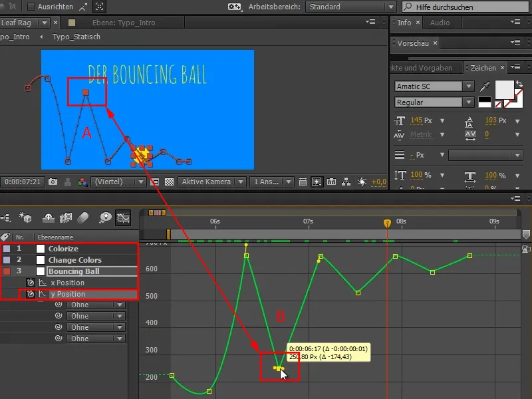Screen dimensions: 532x399
Task: Click the Typo_Statisch breadcrumb
Action: pyautogui.click(x=76, y=37)
